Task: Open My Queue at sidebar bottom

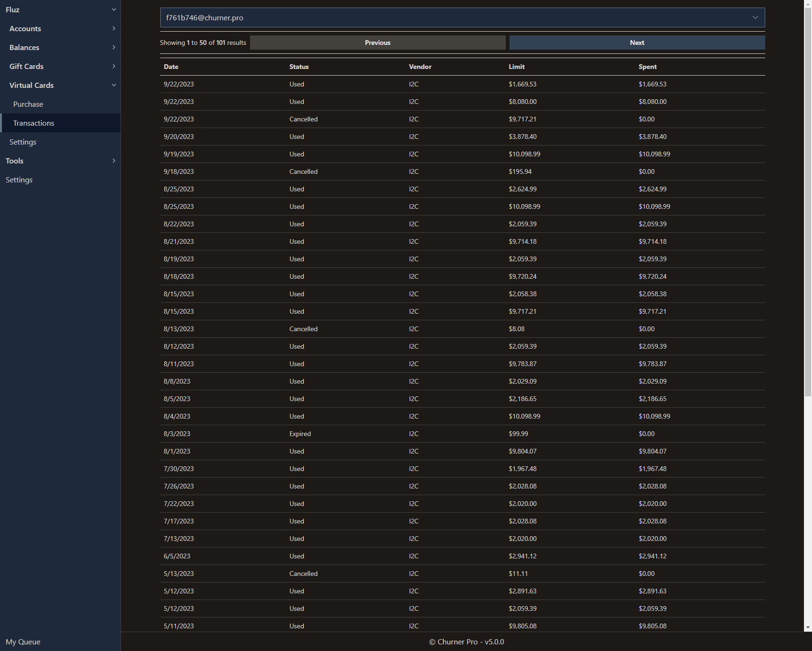Action: (23, 642)
